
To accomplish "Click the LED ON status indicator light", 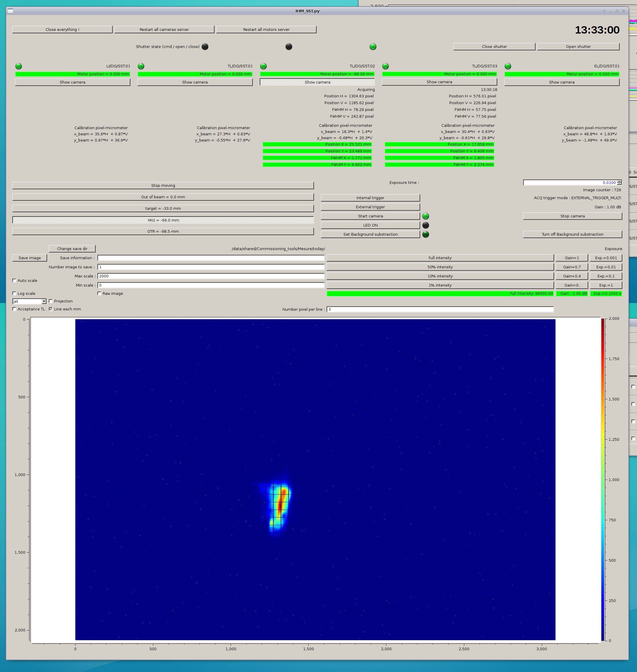I will [425, 225].
